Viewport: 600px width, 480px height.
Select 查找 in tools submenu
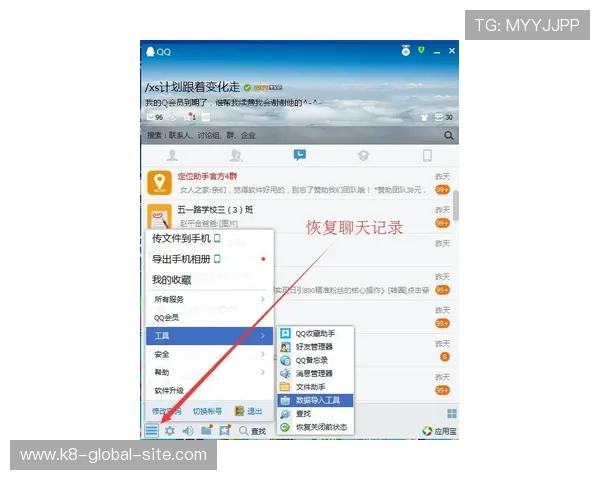[315, 414]
